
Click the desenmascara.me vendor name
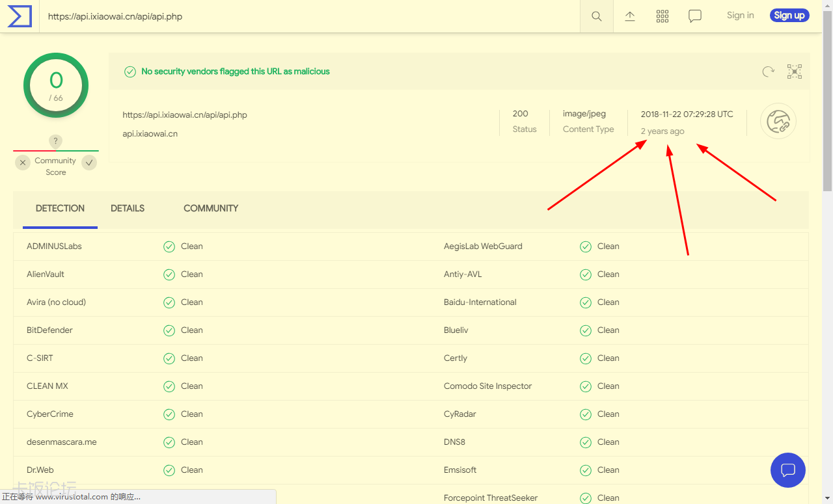coord(62,442)
